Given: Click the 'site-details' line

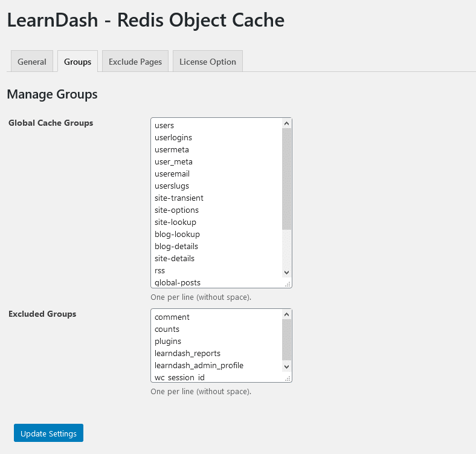Looking at the screenshot, I should [x=175, y=258].
